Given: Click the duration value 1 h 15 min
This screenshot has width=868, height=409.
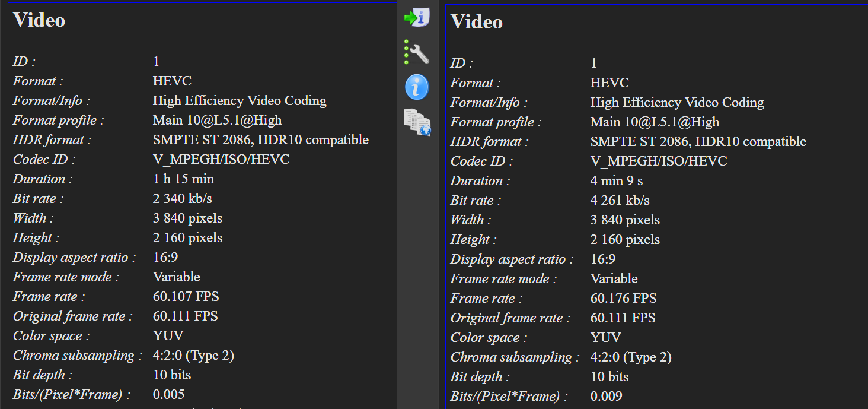Looking at the screenshot, I should [x=183, y=179].
